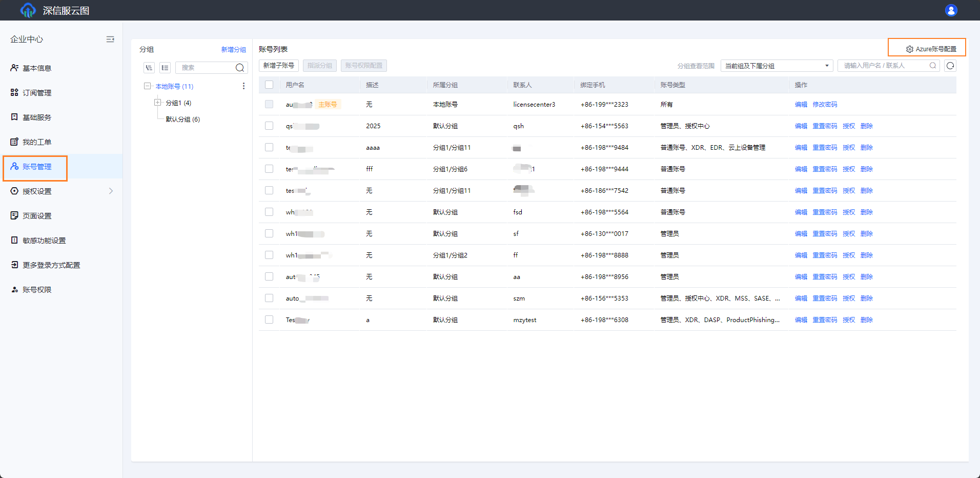Image resolution: width=980 pixels, height=478 pixels.
Task: Select the checkbox for the mzytest contact row
Action: point(269,320)
